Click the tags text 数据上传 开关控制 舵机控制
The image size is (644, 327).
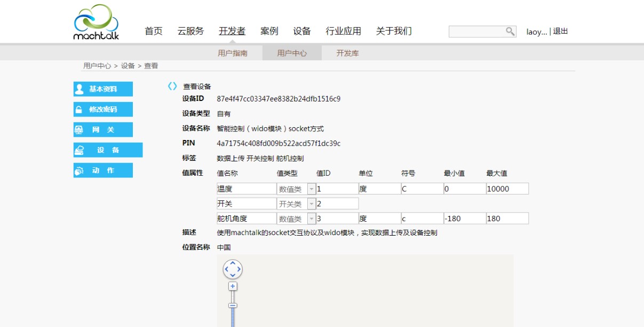260,159
